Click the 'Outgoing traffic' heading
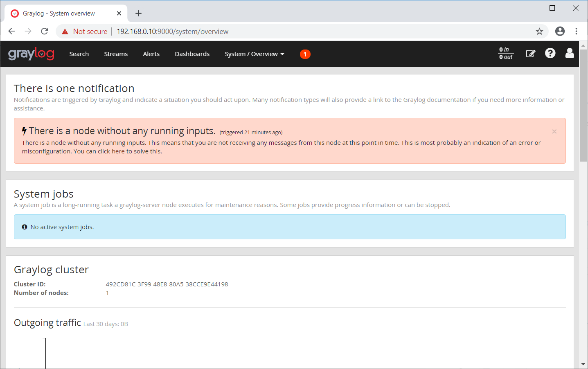588x369 pixels. 47,323
